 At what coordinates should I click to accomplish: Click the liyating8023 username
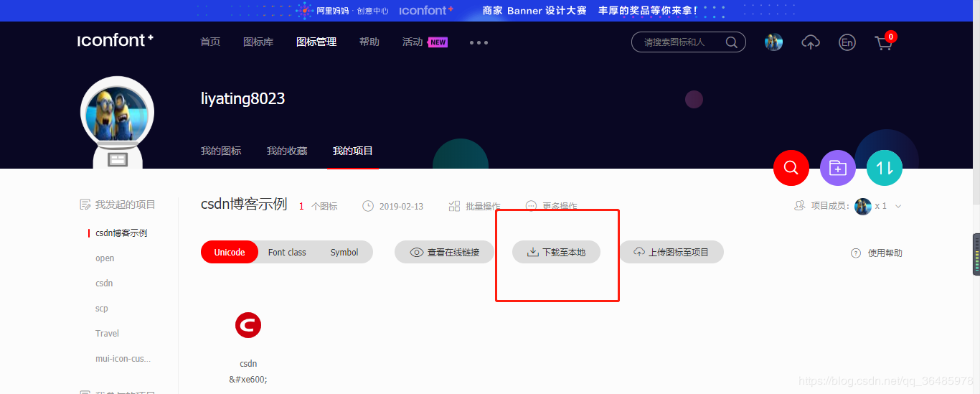point(243,99)
